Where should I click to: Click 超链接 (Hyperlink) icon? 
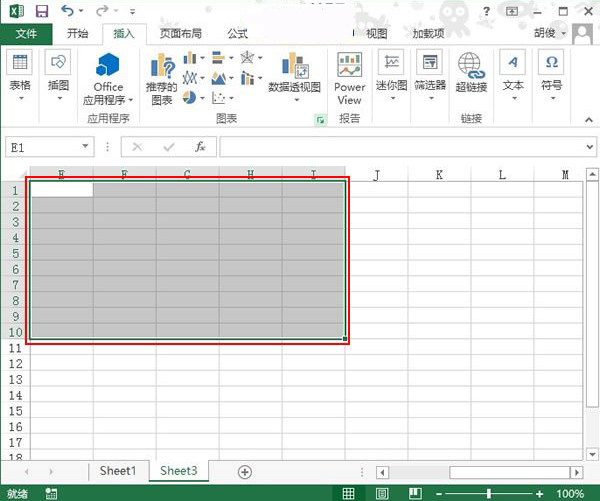pyautogui.click(x=471, y=73)
